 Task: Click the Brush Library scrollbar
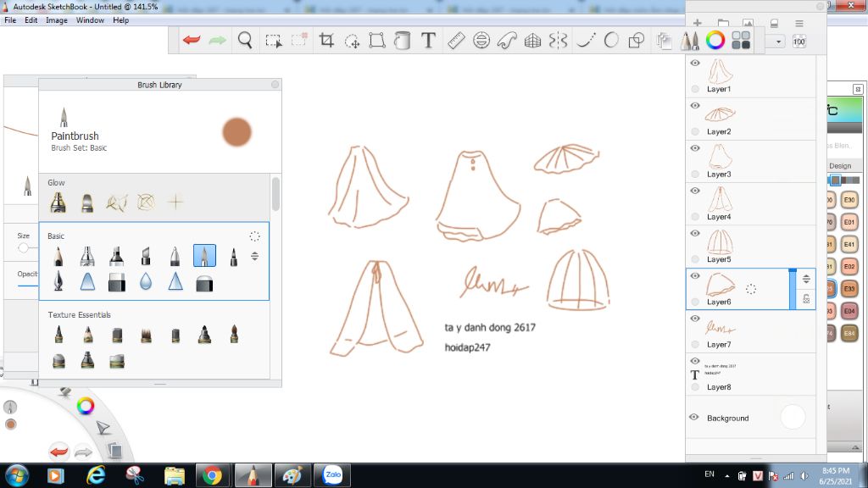[275, 193]
